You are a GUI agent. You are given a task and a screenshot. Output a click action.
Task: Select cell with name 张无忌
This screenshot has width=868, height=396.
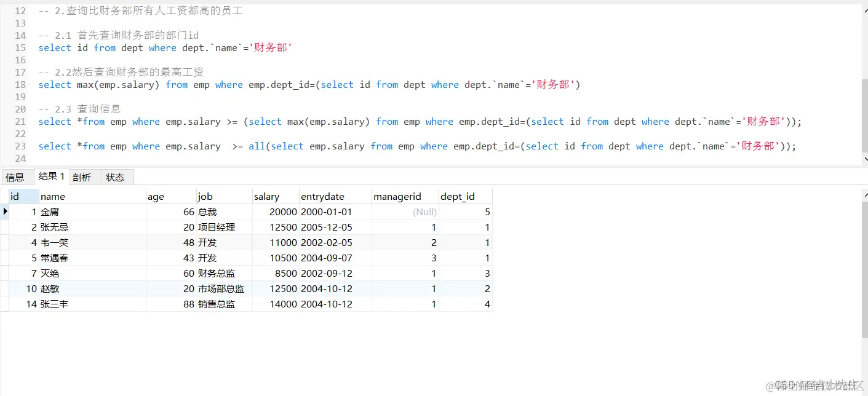[x=92, y=227]
